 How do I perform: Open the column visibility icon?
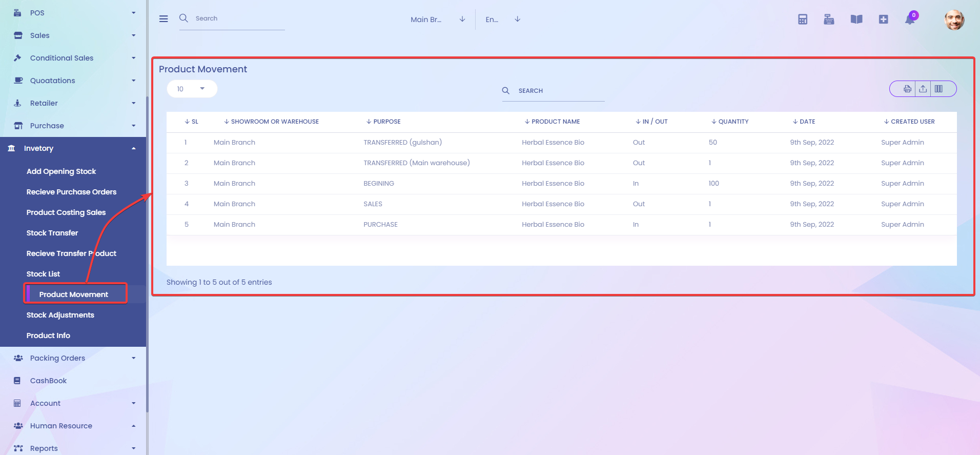[x=938, y=89]
